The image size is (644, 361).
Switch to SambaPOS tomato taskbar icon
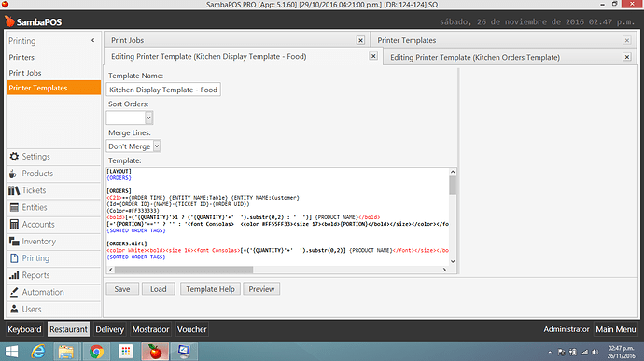point(155,352)
